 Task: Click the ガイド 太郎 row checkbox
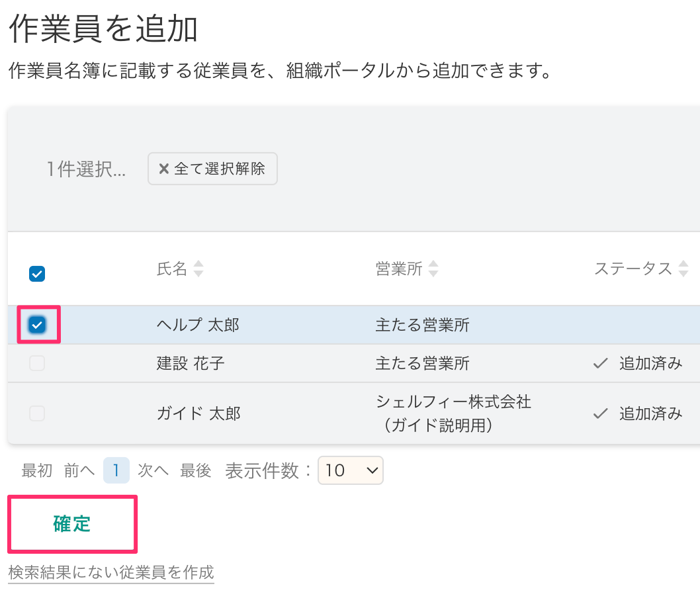click(x=37, y=413)
